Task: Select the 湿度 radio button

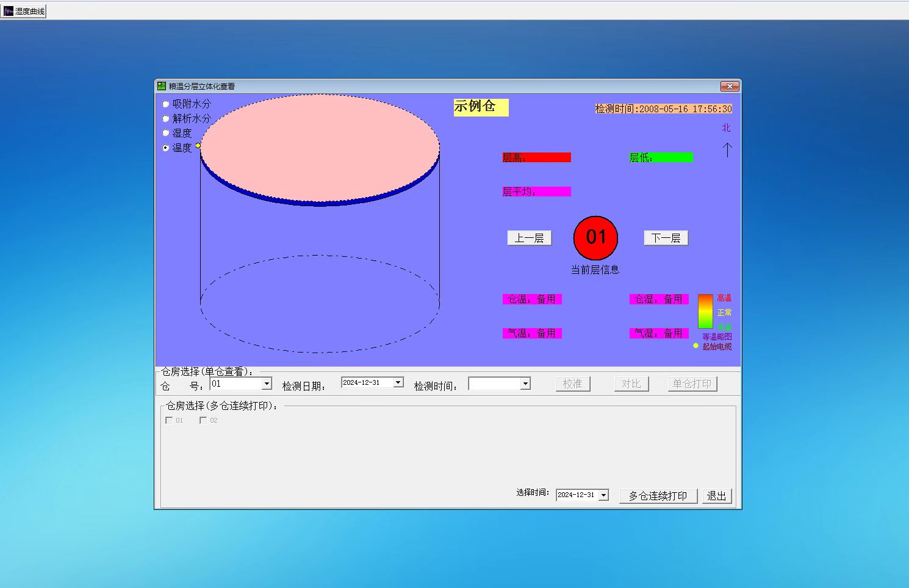Action: [x=165, y=132]
